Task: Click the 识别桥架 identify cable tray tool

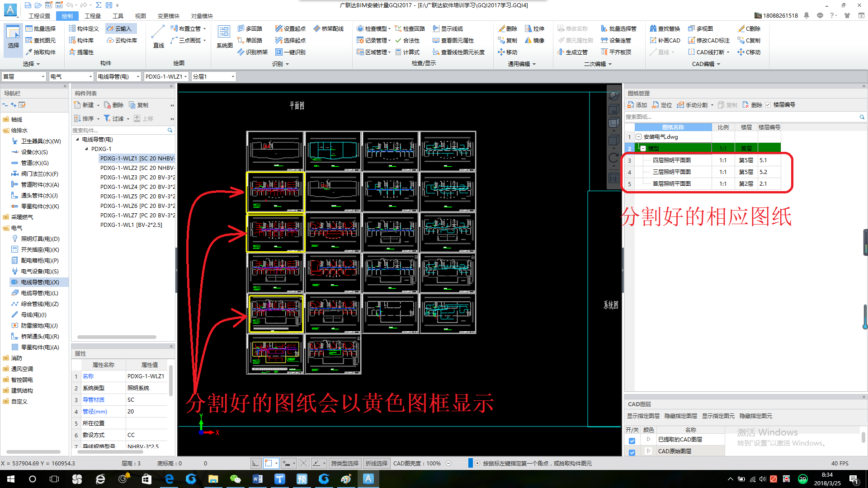Action: pyautogui.click(x=253, y=52)
